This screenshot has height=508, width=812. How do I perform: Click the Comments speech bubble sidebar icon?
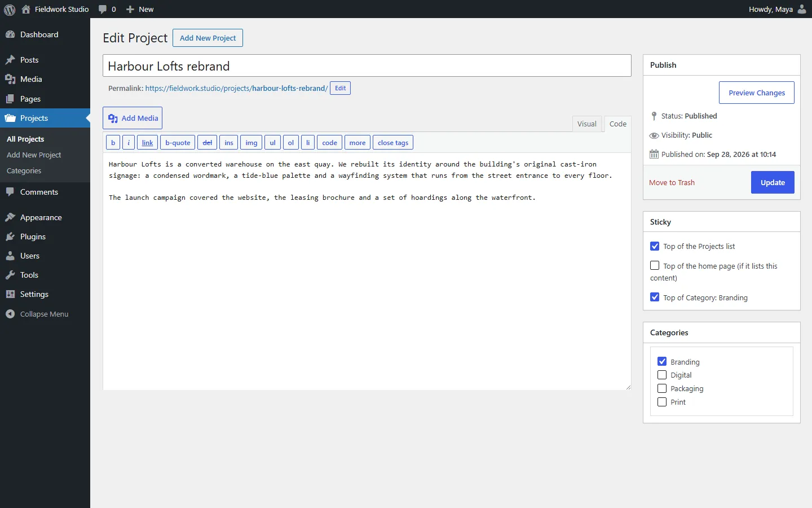pyautogui.click(x=10, y=192)
